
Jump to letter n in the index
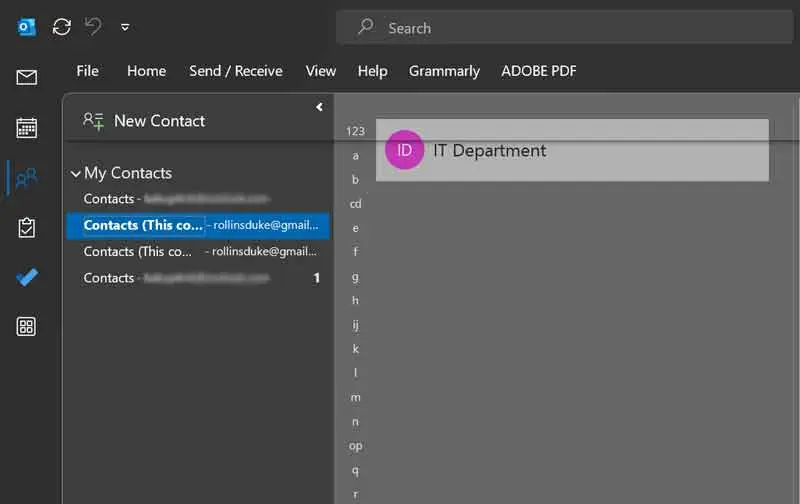coord(356,422)
